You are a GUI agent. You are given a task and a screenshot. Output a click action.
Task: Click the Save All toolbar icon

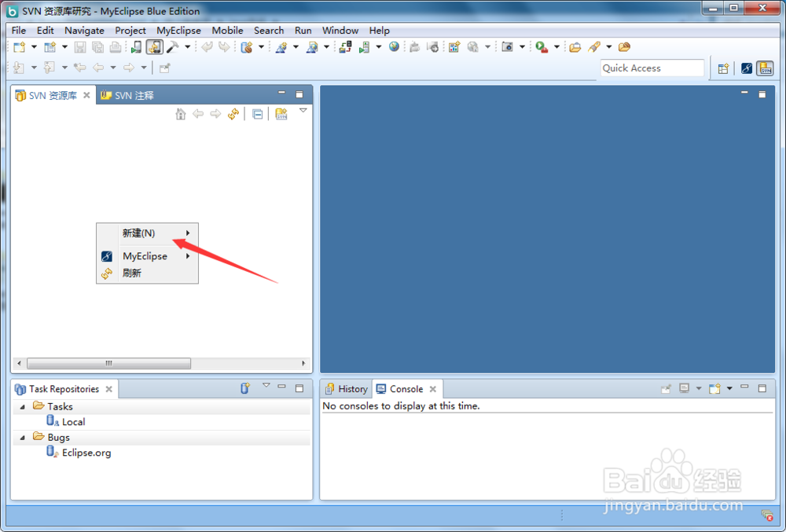click(97, 47)
